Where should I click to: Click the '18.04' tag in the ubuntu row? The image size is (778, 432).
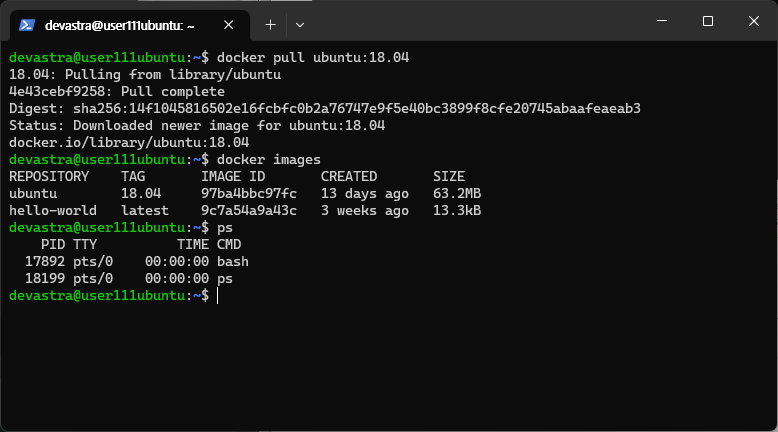[141, 193]
